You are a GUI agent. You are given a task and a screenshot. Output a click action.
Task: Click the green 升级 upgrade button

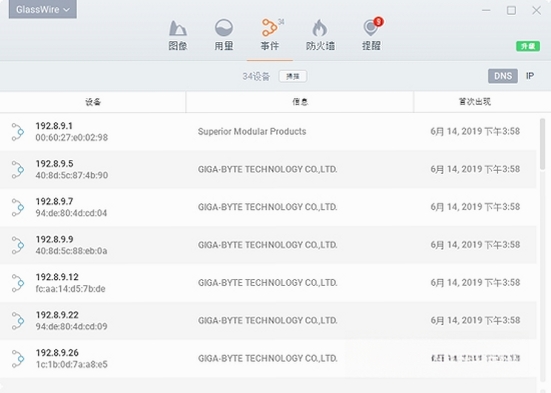tap(528, 46)
